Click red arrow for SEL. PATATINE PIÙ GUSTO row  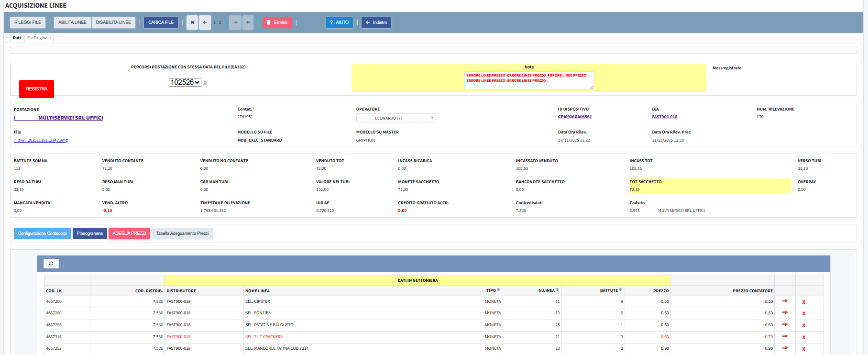click(x=785, y=324)
